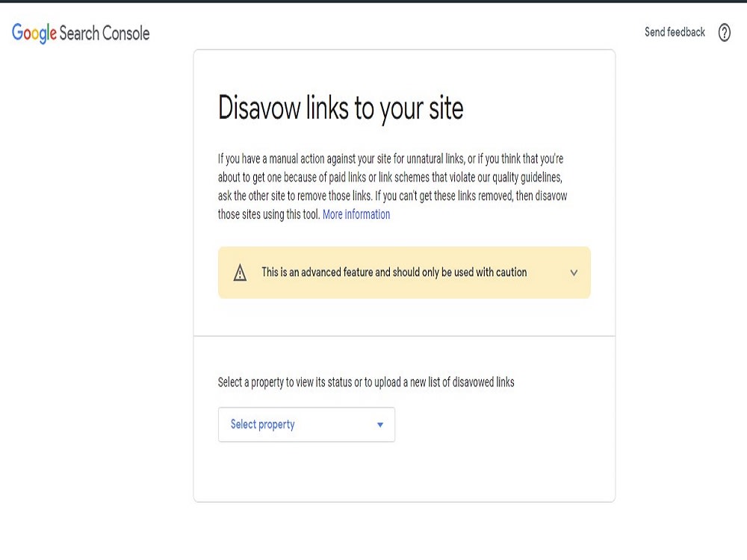Click the warning triangle icon
Viewport: 747px width, 560px height.
(240, 273)
